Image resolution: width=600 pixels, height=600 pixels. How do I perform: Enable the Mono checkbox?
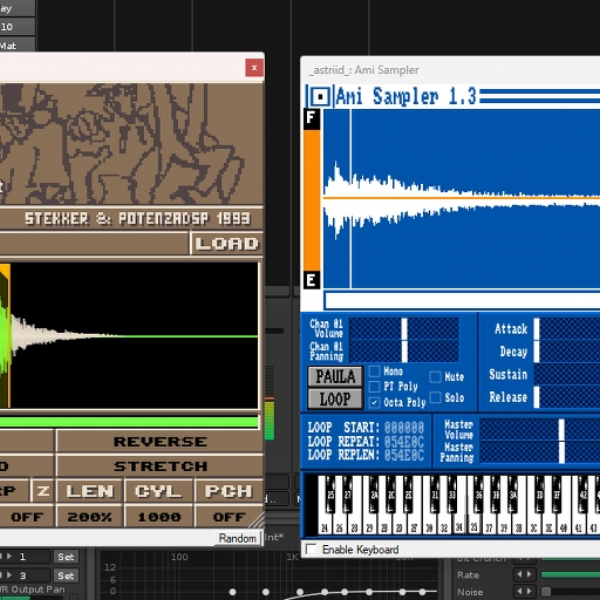pyautogui.click(x=374, y=372)
